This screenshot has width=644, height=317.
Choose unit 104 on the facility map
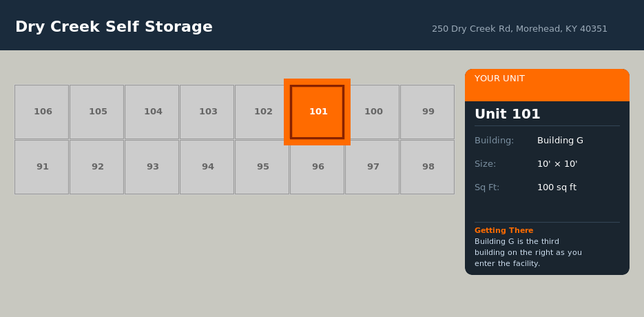coord(152,112)
